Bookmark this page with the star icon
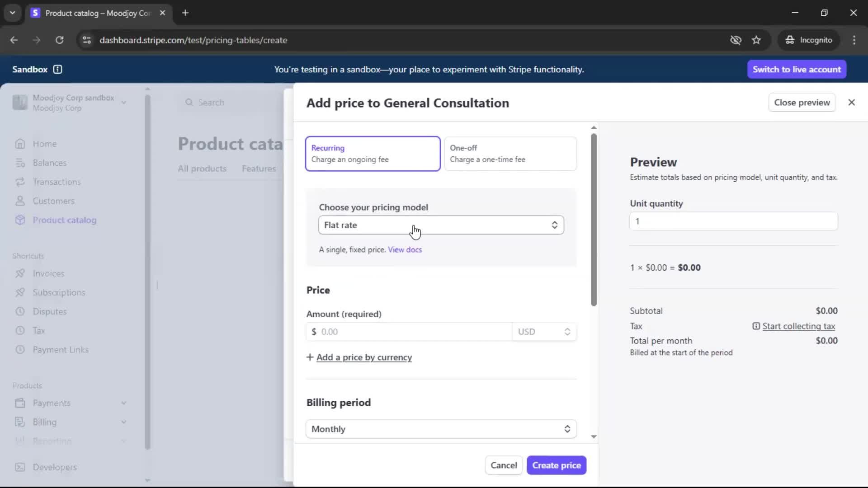The height and width of the screenshot is (488, 868). point(756,40)
